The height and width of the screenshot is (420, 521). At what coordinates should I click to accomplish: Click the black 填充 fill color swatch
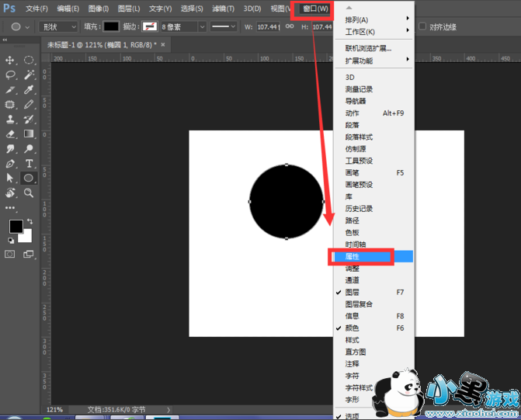111,26
